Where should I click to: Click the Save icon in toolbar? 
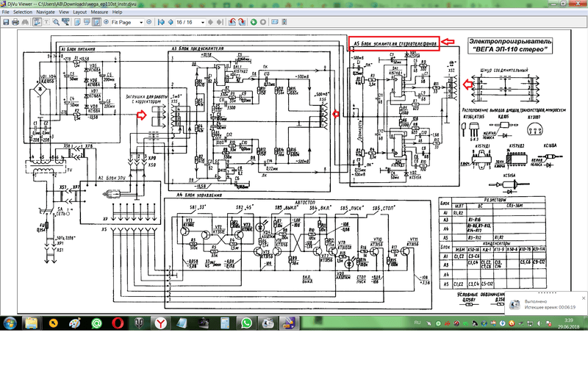point(6,22)
